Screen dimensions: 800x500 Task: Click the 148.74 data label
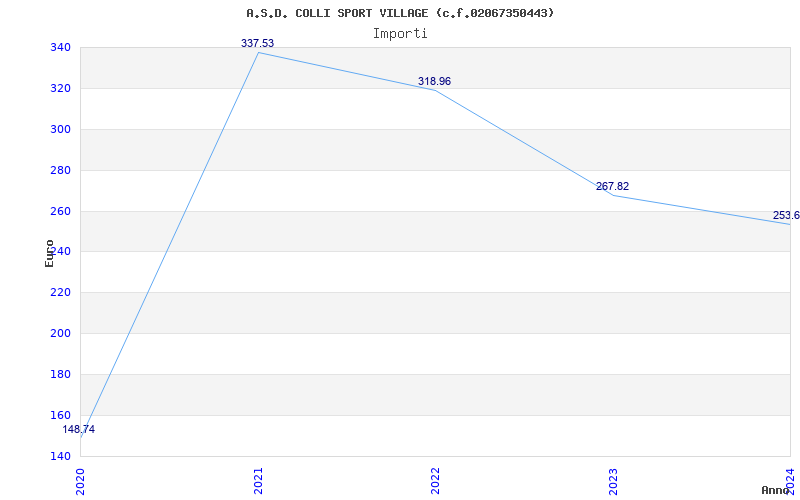[79, 430]
